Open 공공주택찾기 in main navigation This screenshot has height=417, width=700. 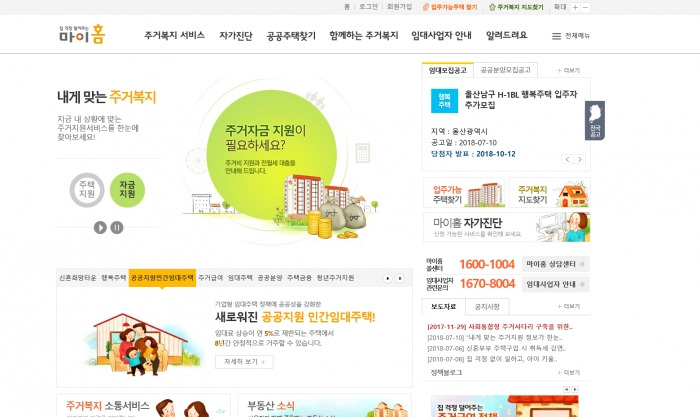[x=291, y=36]
